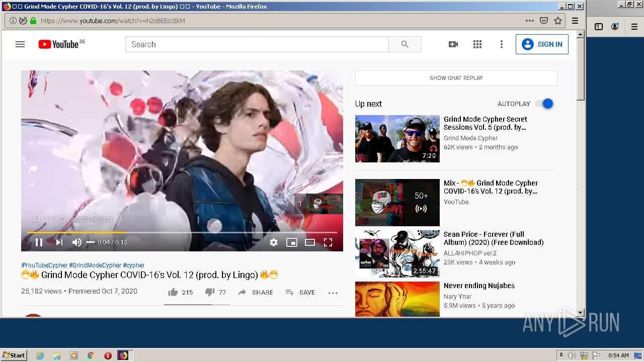Click the SIGN IN button
The width and height of the screenshot is (644, 362).
(x=542, y=44)
